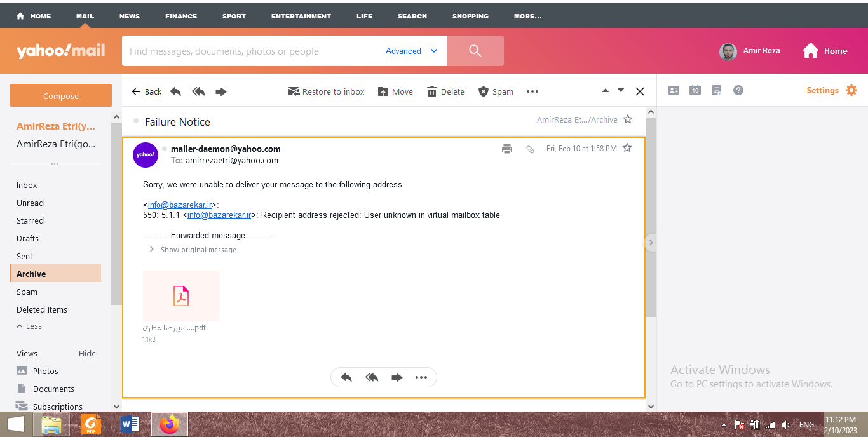Viewport: 868px width, 437px height.
Task: Reply using toolbar reply arrow
Action: point(175,91)
